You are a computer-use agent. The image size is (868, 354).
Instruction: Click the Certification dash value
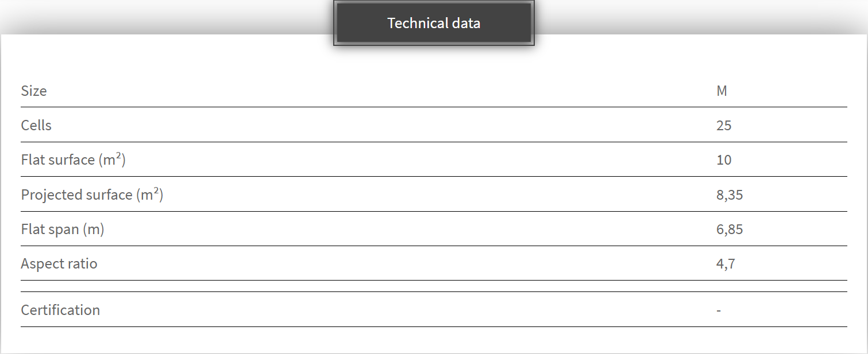click(x=719, y=310)
